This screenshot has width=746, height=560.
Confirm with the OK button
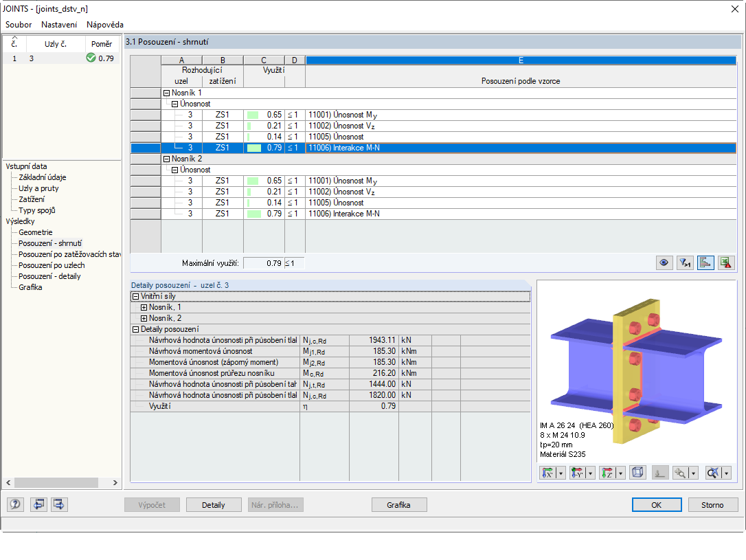(657, 505)
